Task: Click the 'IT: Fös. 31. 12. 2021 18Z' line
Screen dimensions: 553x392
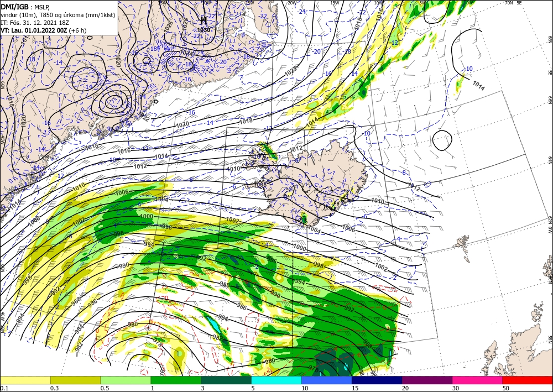Action: pyautogui.click(x=34, y=23)
